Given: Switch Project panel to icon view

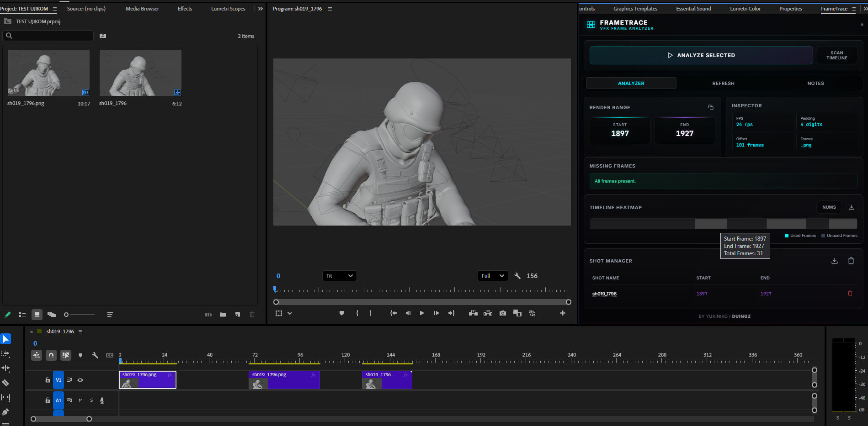Looking at the screenshot, I should 37,315.
